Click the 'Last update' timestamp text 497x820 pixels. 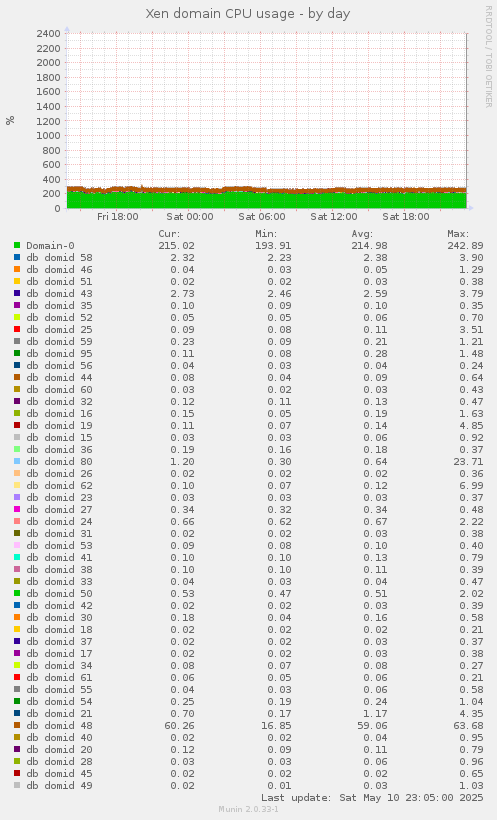click(x=372, y=798)
